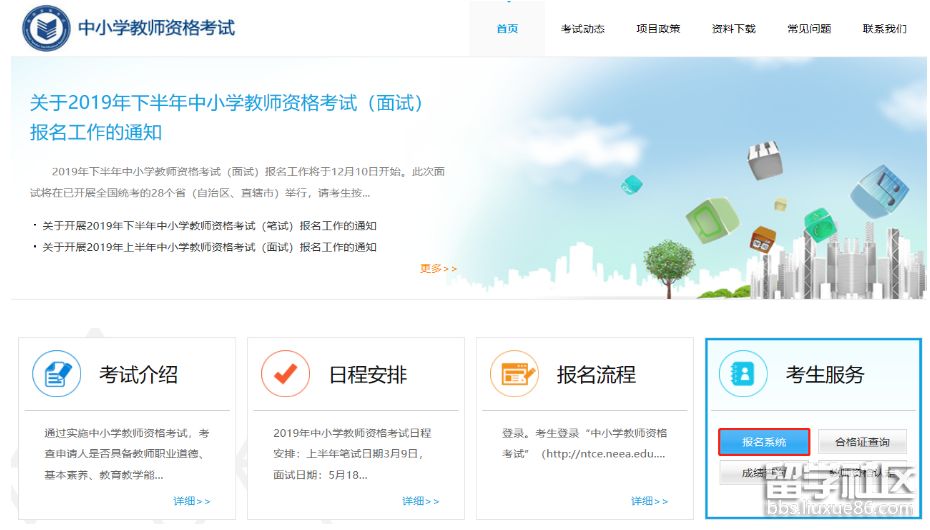
Task: Click 详细>> in the 日程安排 card
Action: click(421, 501)
